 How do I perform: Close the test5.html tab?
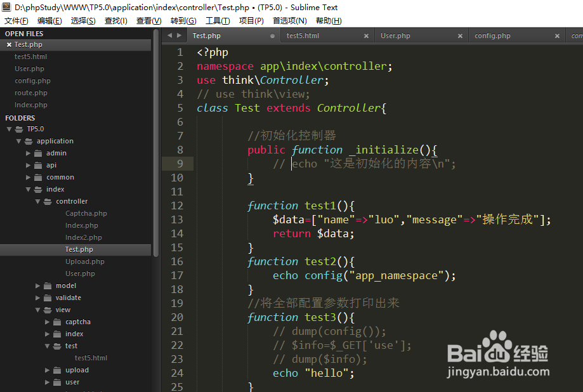pyautogui.click(x=366, y=36)
